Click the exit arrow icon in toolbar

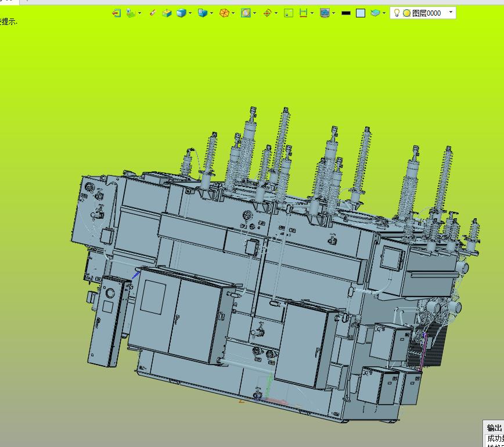[x=116, y=13]
